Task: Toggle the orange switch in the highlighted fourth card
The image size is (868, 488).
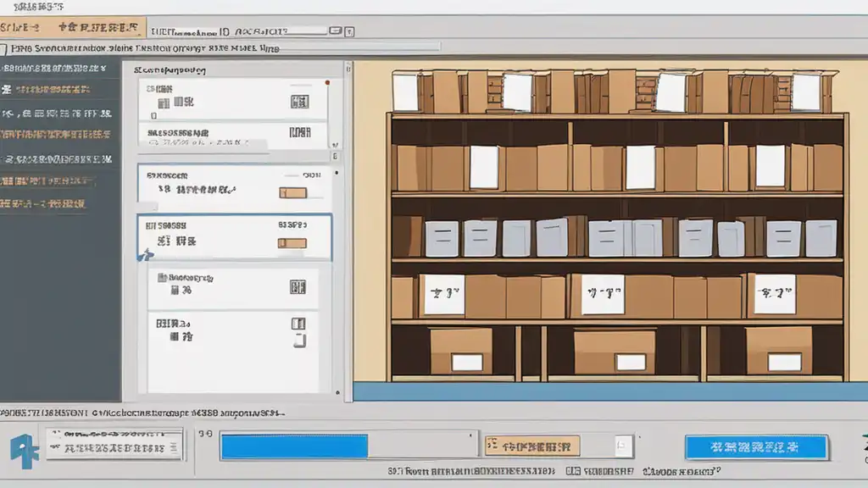Action: point(292,243)
